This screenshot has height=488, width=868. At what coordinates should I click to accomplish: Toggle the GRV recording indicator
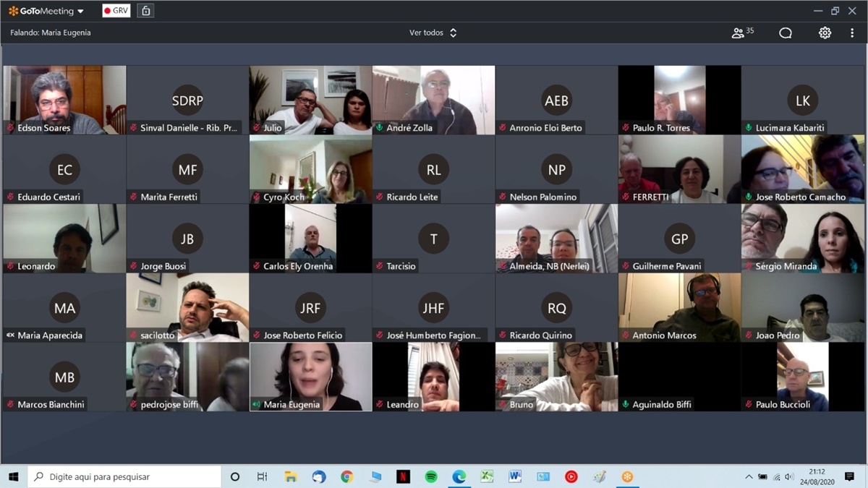[x=116, y=11]
